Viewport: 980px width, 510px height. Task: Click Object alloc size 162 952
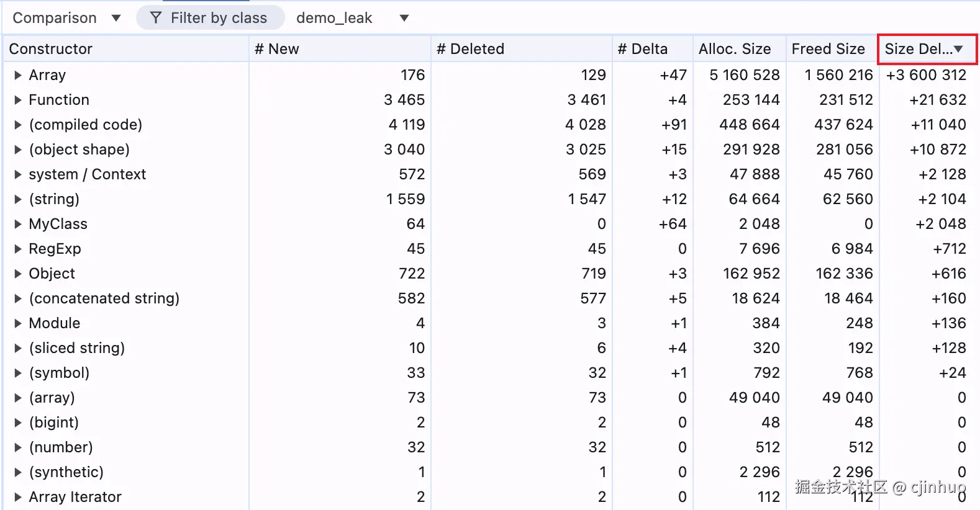(751, 274)
